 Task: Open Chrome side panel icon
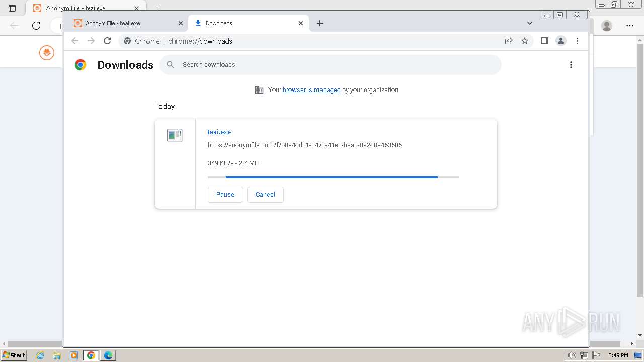544,41
